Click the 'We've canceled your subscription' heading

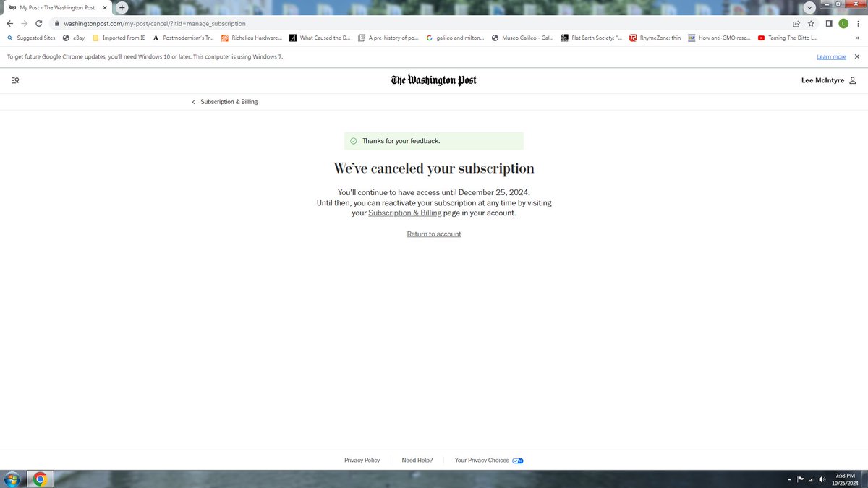[434, 168]
